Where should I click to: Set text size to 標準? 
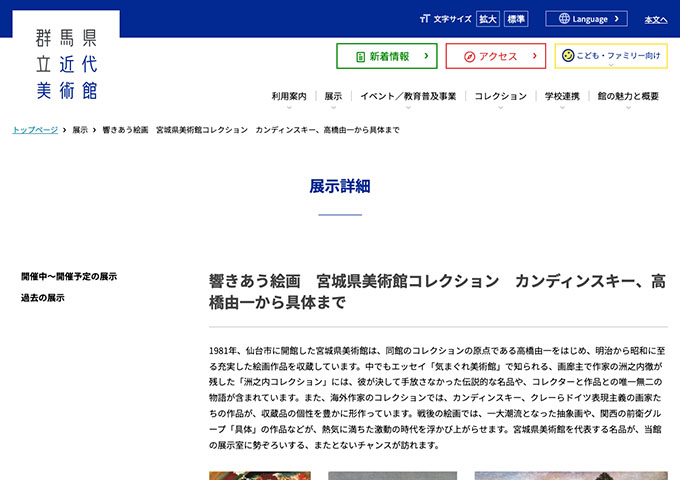pyautogui.click(x=516, y=19)
